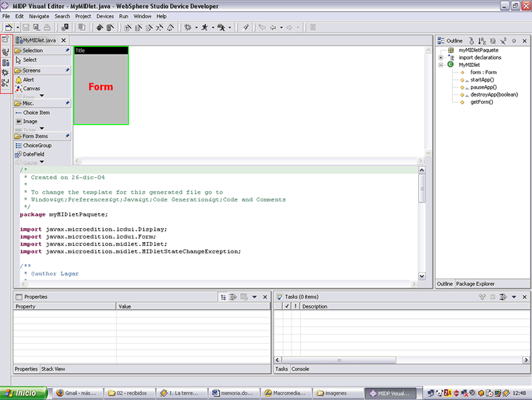Collapse the MyMIDlet class tree node
This screenshot has height=400, width=532.
point(441,65)
